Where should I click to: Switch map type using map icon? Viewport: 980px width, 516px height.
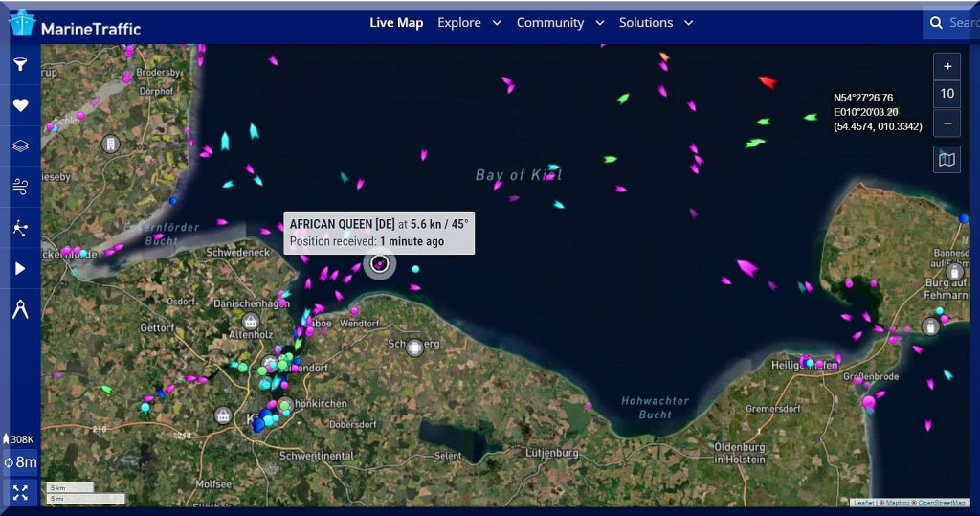tap(947, 160)
